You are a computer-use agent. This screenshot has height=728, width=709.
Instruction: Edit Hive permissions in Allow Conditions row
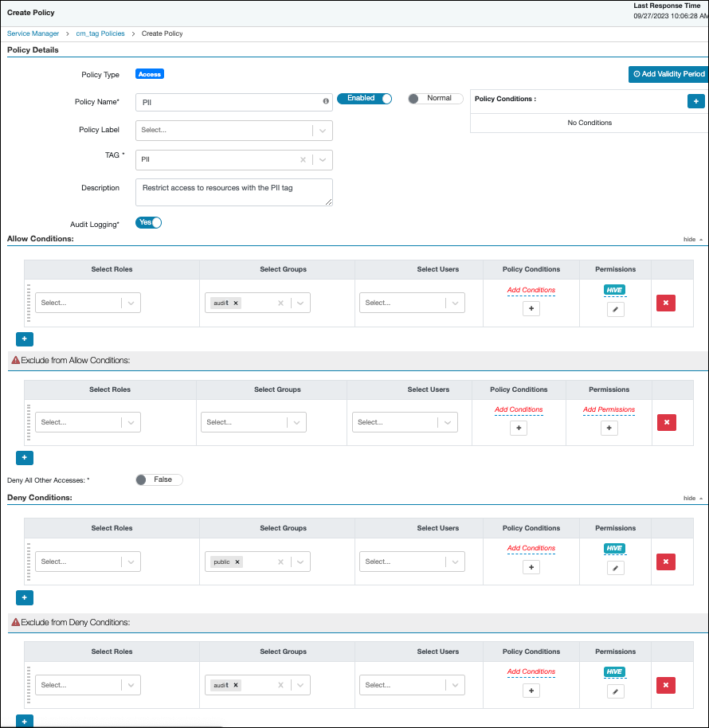pos(615,309)
